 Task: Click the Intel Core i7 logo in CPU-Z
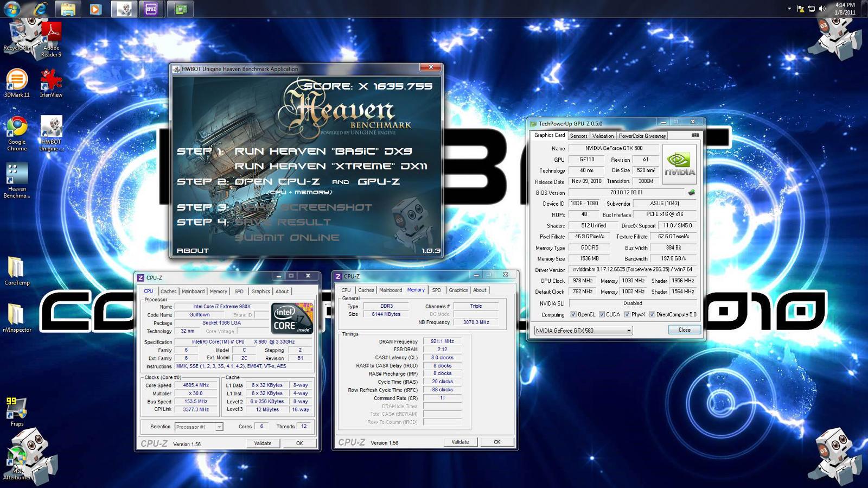pyautogui.click(x=292, y=319)
